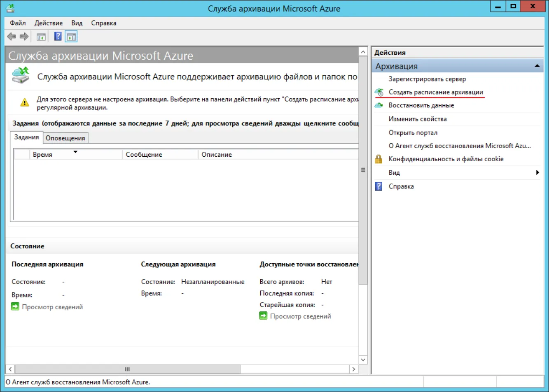Select the Задания tab
This screenshot has width=549, height=392.
point(26,137)
